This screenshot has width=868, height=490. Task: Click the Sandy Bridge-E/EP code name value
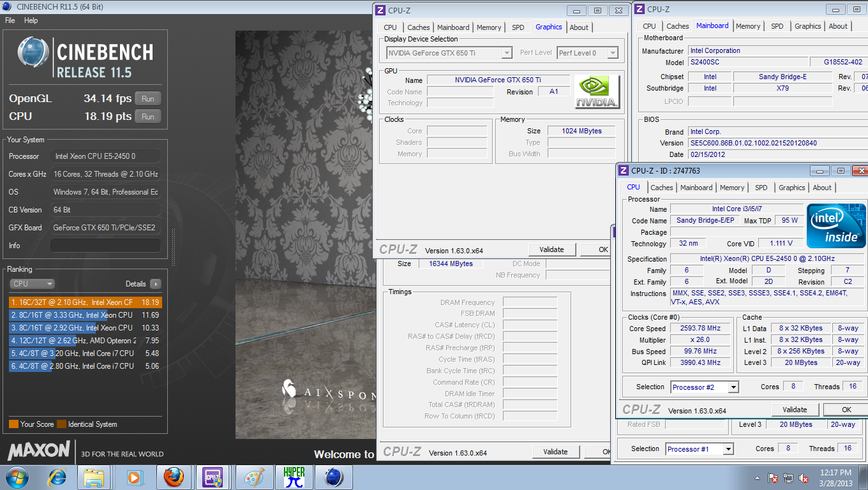704,220
